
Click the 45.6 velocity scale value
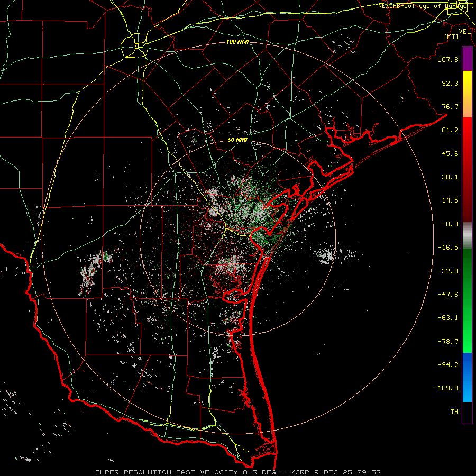click(x=450, y=153)
